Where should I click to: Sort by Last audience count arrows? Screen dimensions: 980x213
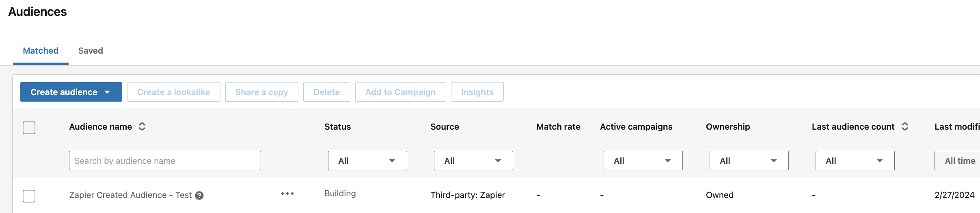coord(905,127)
